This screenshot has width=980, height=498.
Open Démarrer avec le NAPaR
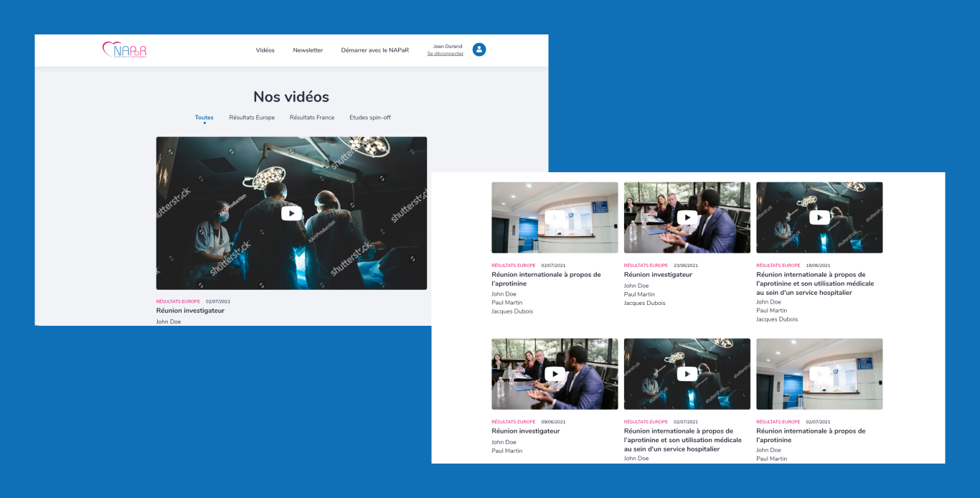(374, 50)
